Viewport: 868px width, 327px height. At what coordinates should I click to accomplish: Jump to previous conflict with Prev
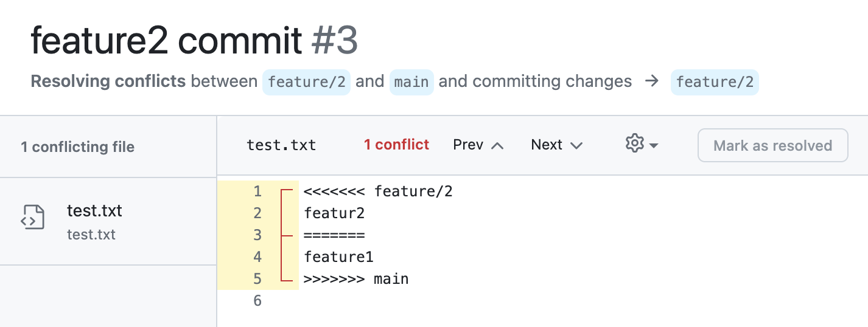tap(478, 145)
